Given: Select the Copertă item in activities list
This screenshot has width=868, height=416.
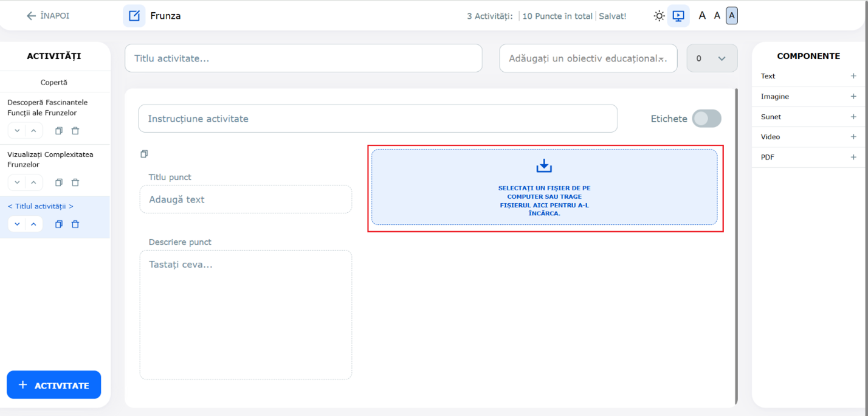Looking at the screenshot, I should tap(54, 82).
